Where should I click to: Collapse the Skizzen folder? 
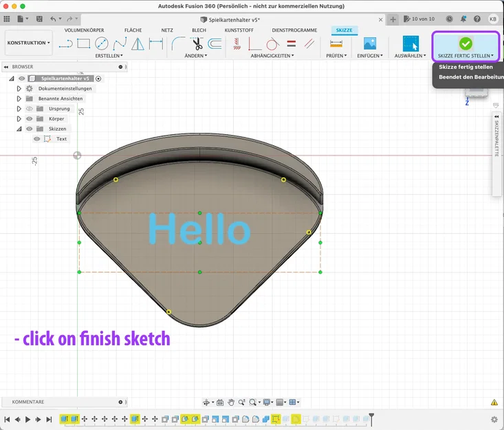pos(19,129)
